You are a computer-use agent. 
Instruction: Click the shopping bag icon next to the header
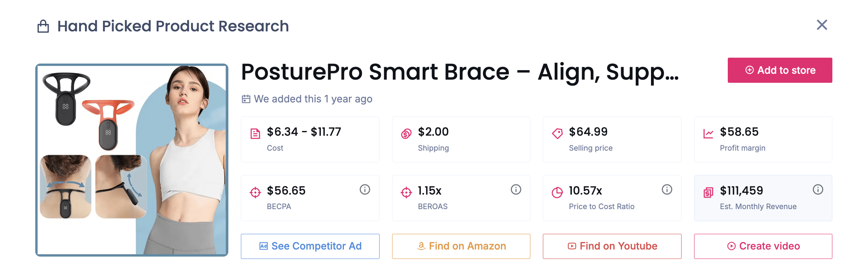(x=43, y=26)
